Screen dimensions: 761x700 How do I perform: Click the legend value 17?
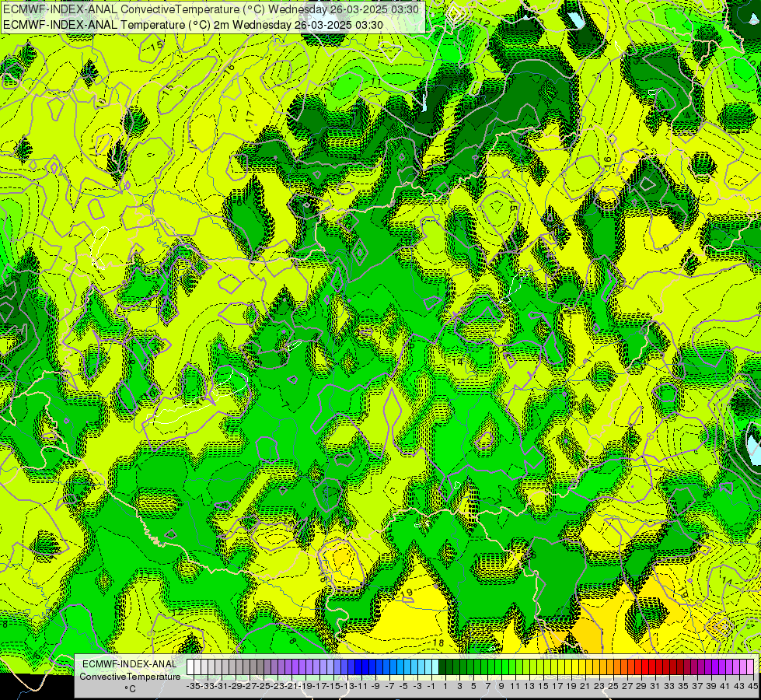[x=557, y=686]
